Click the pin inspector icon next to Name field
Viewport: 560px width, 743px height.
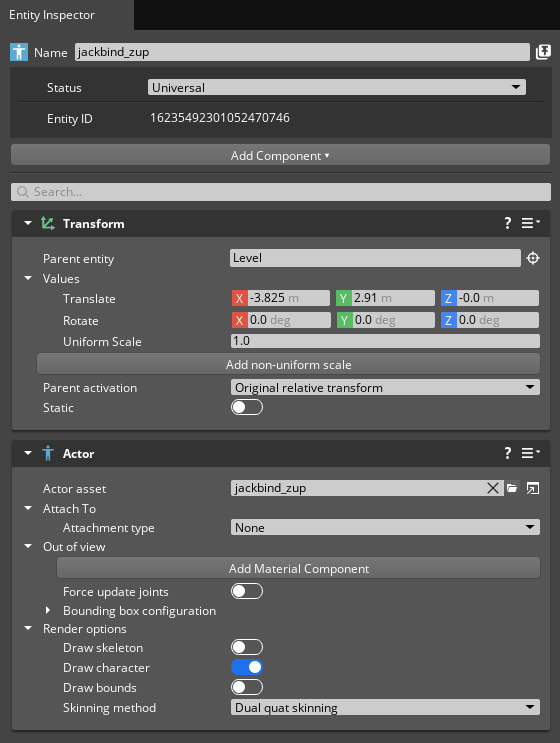point(543,52)
